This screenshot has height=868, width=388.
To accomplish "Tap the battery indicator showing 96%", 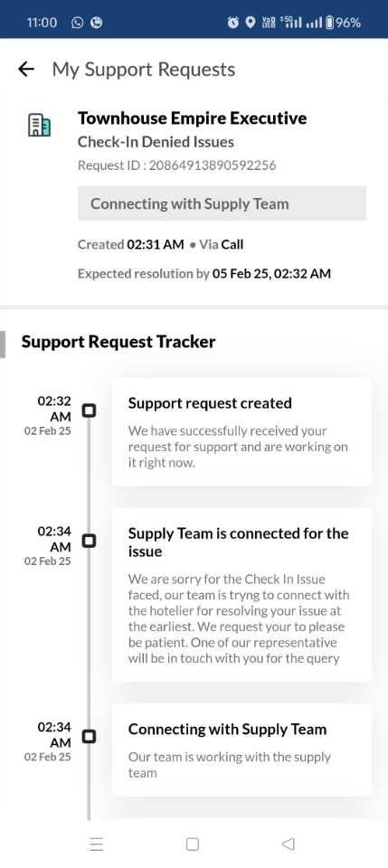I will [343, 23].
